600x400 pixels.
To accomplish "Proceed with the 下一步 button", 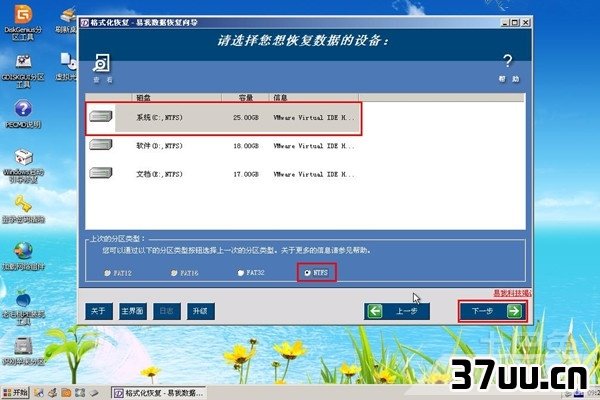I will (x=493, y=311).
